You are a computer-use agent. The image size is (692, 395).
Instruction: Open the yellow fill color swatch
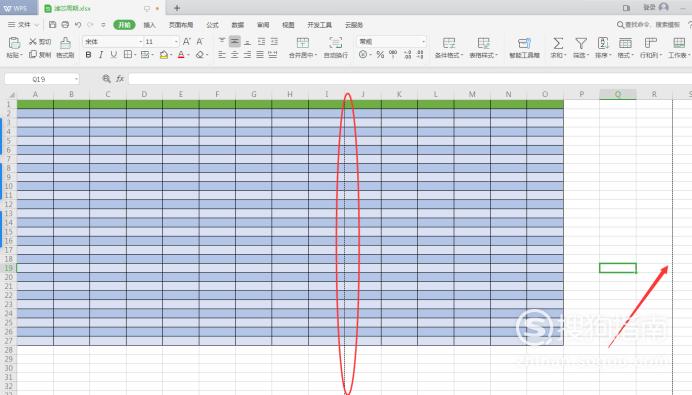tap(164, 55)
